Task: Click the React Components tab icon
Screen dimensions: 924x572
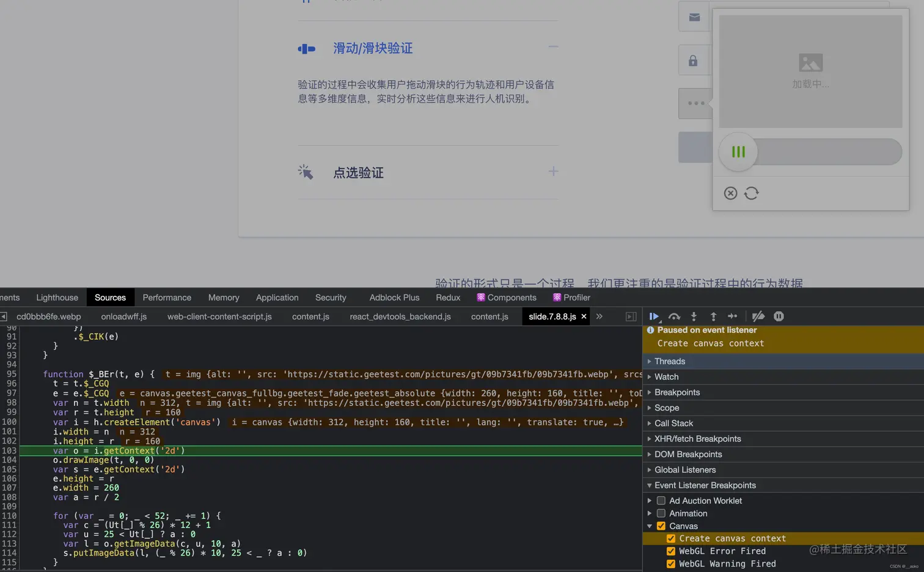Action: tap(481, 298)
